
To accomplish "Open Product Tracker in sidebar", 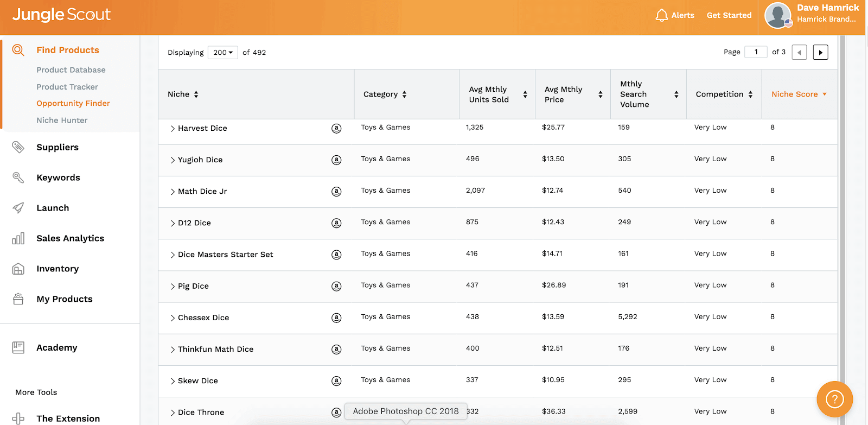I will click(x=67, y=87).
